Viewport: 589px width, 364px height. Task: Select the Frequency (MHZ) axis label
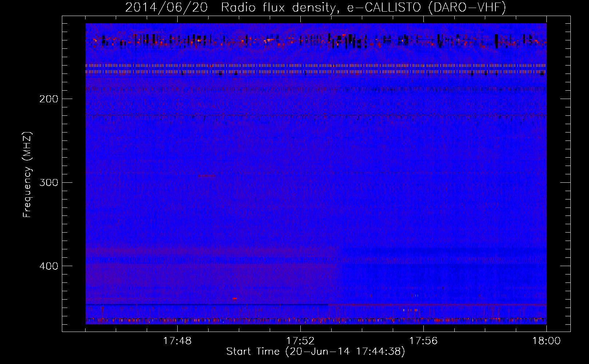click(x=28, y=175)
